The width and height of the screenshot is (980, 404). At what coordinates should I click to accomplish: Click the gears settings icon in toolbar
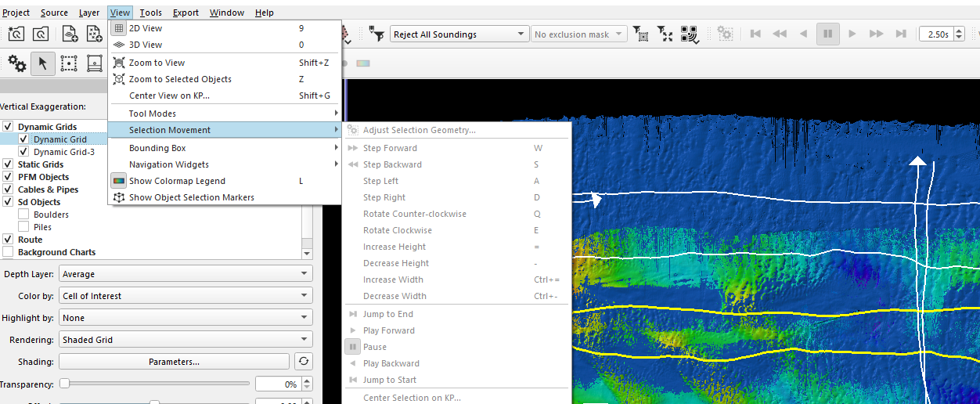coord(17,63)
